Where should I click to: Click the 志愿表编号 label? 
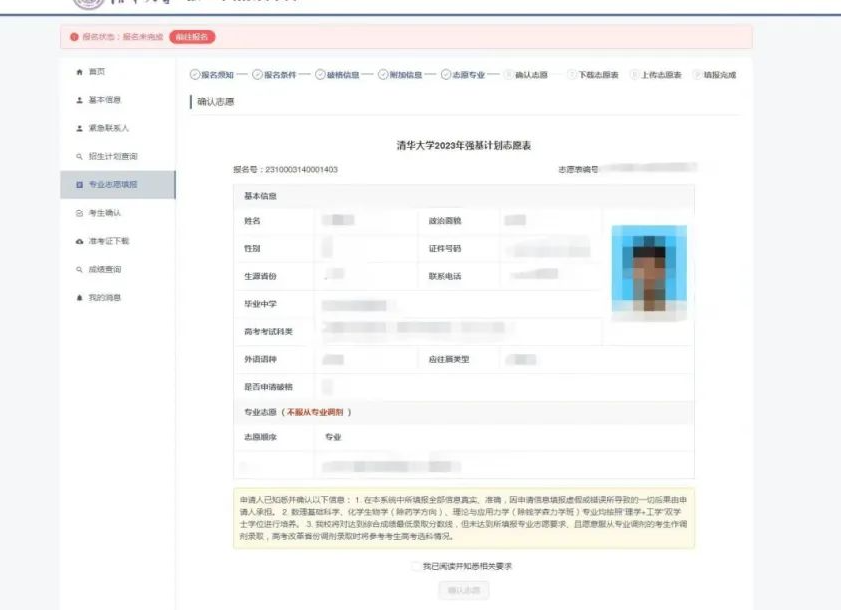click(578, 170)
